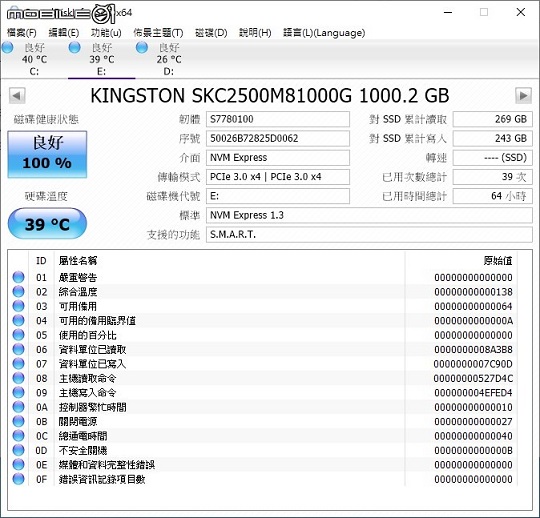Viewport: 540px width, 518px height.
Task: Open the 說明(H) menu
Action: pos(255,33)
